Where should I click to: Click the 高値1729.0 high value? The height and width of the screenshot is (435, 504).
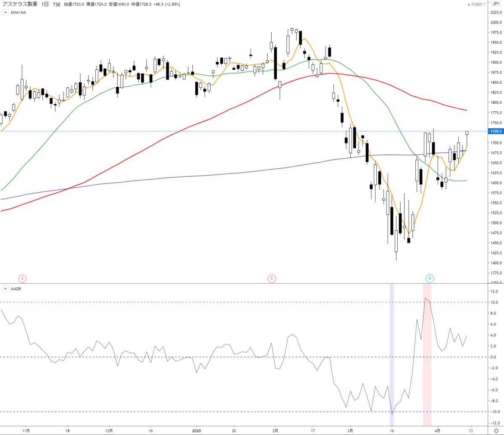pyautogui.click(x=97, y=4)
